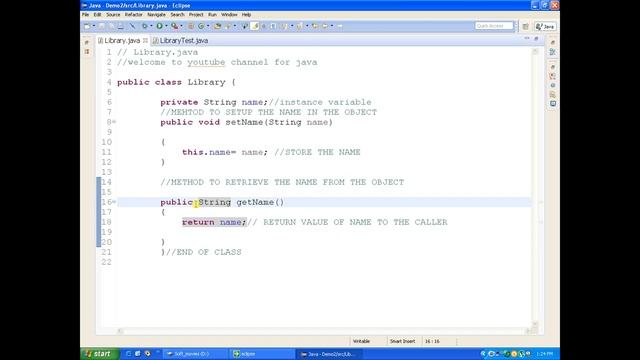The width and height of the screenshot is (640, 360).
Task: Open the Window menu
Action: pyautogui.click(x=229, y=15)
